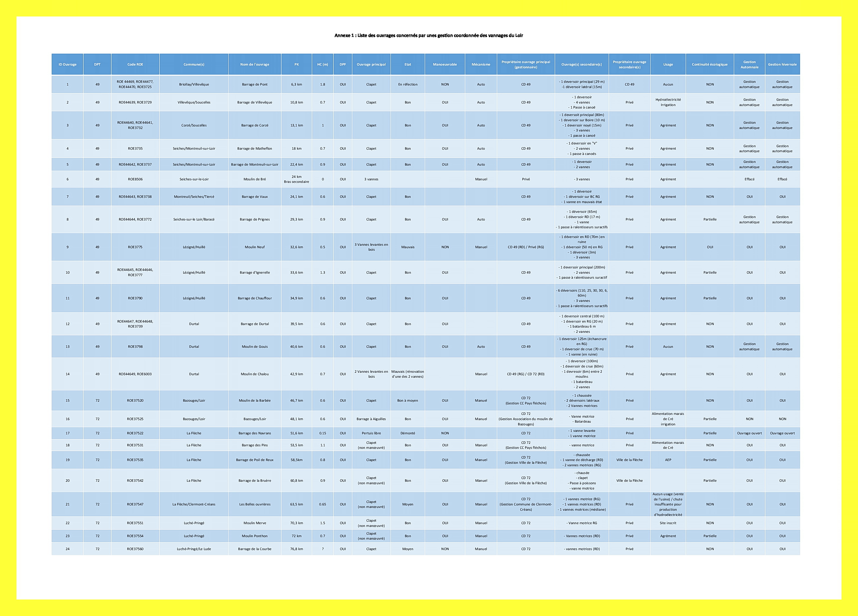Image resolution: width=858 pixels, height=616 pixels.
Task: Click the 'Barrage de la Courbe' cell
Action: pos(255,549)
